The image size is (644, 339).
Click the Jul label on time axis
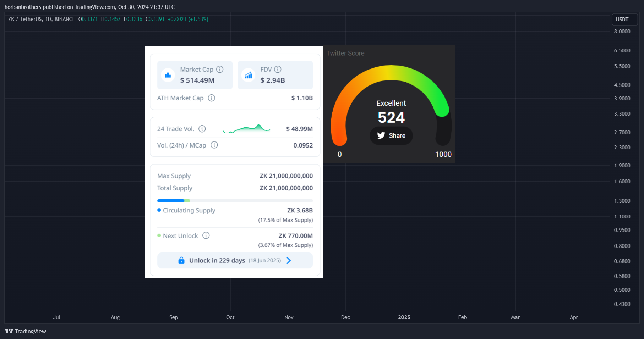point(57,317)
